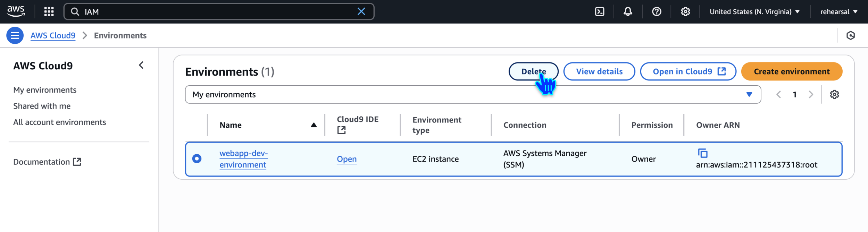Go to AWS Cloud9 breadcrumb link
Viewport: 868px width, 232px height.
tap(53, 35)
